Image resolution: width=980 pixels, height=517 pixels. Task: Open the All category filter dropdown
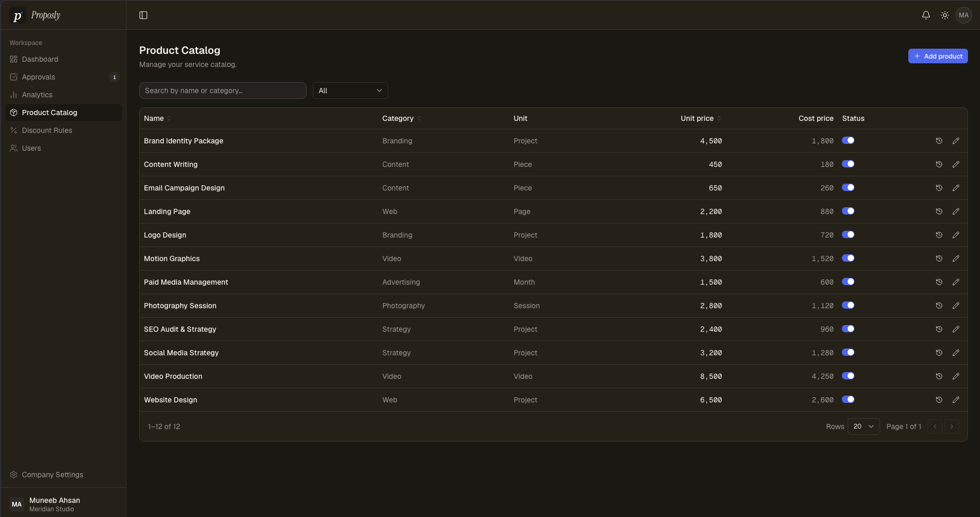point(351,91)
